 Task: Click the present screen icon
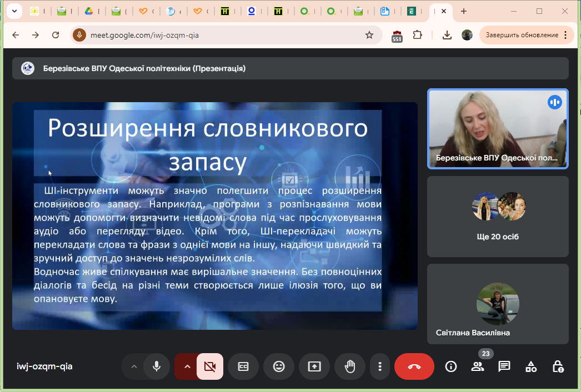tap(314, 366)
